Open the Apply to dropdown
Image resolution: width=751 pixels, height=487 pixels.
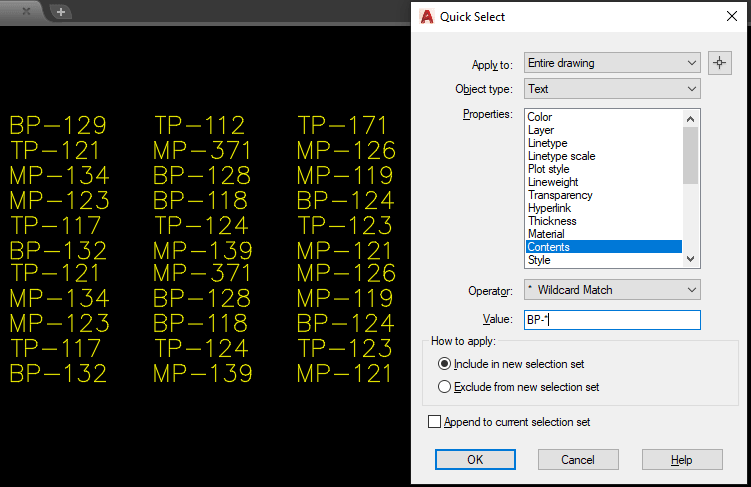(x=612, y=63)
